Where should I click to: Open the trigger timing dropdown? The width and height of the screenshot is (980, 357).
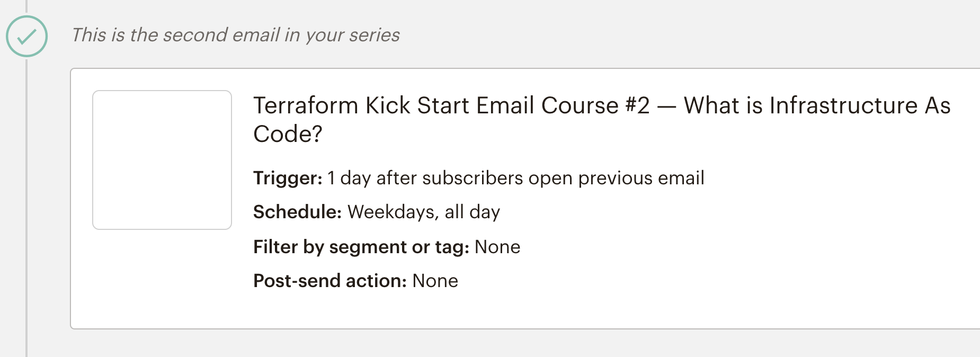[x=478, y=178]
